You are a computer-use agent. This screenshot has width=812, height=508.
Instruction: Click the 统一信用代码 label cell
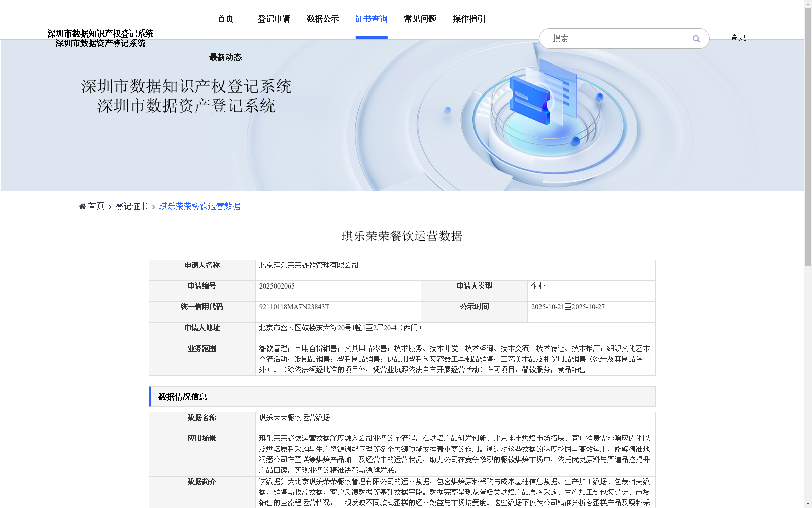202,312
